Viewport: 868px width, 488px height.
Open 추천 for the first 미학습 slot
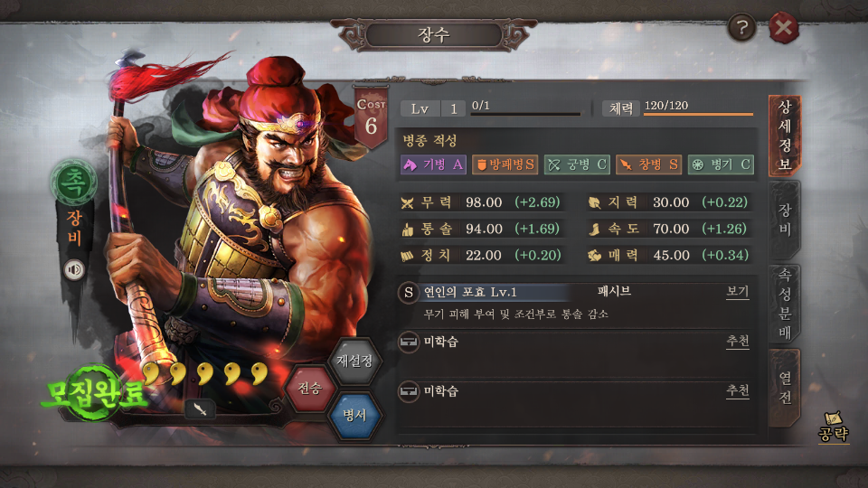(x=738, y=341)
